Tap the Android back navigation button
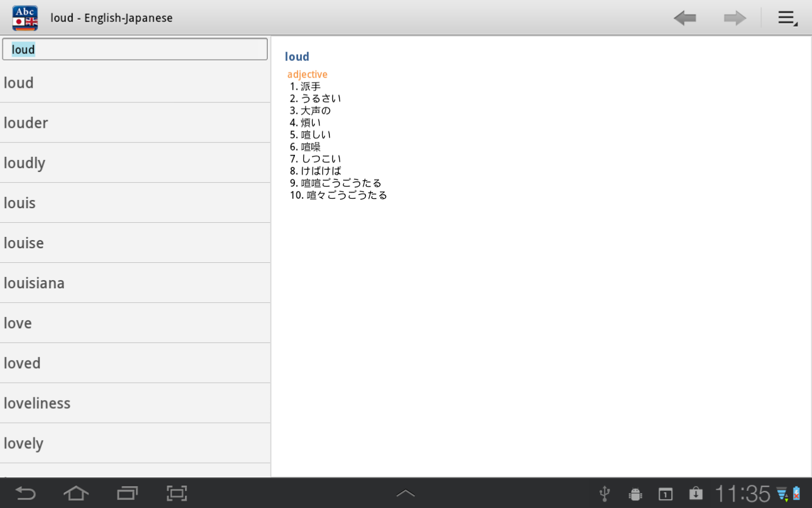 pos(26,493)
